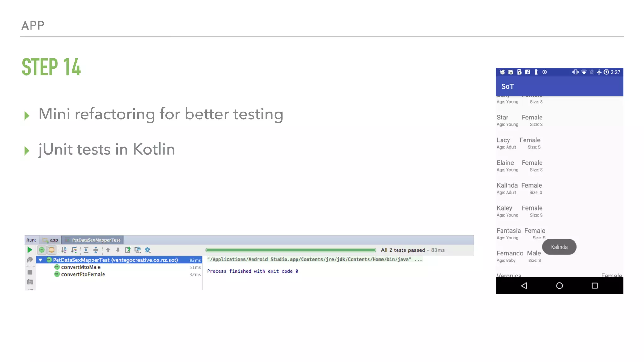
Task: Tap the Facebook notification icon
Action: [x=527, y=72]
